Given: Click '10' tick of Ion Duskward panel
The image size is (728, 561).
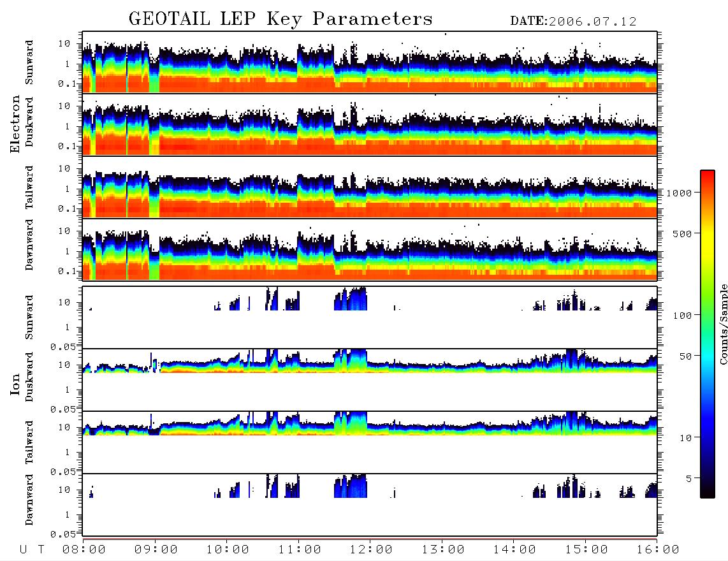Looking at the screenshot, I should point(64,365).
